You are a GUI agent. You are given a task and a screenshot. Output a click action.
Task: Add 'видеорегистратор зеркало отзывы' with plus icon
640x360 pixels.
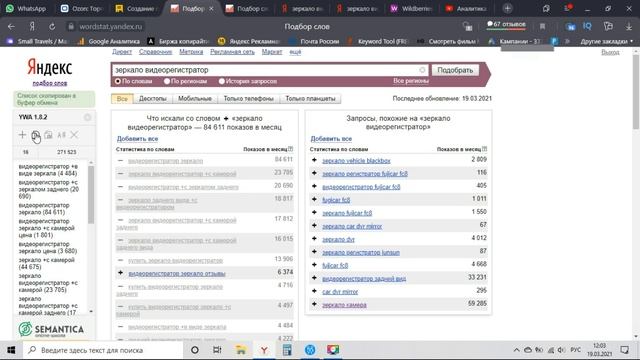pos(120,272)
